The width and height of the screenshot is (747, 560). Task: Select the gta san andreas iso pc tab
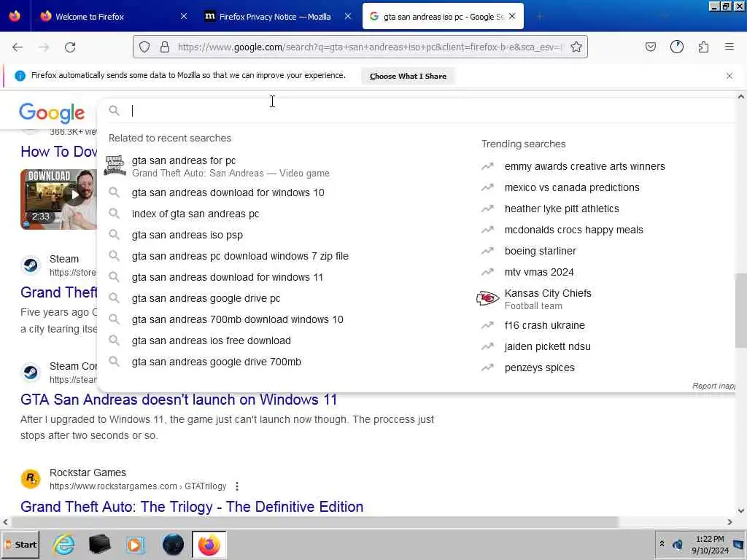[x=443, y=17]
